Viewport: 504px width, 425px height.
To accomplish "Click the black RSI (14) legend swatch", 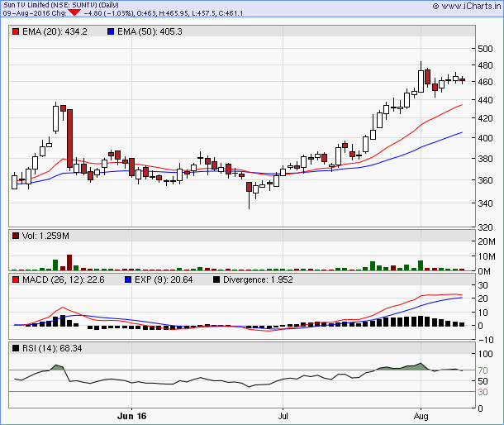I will tap(16, 348).
